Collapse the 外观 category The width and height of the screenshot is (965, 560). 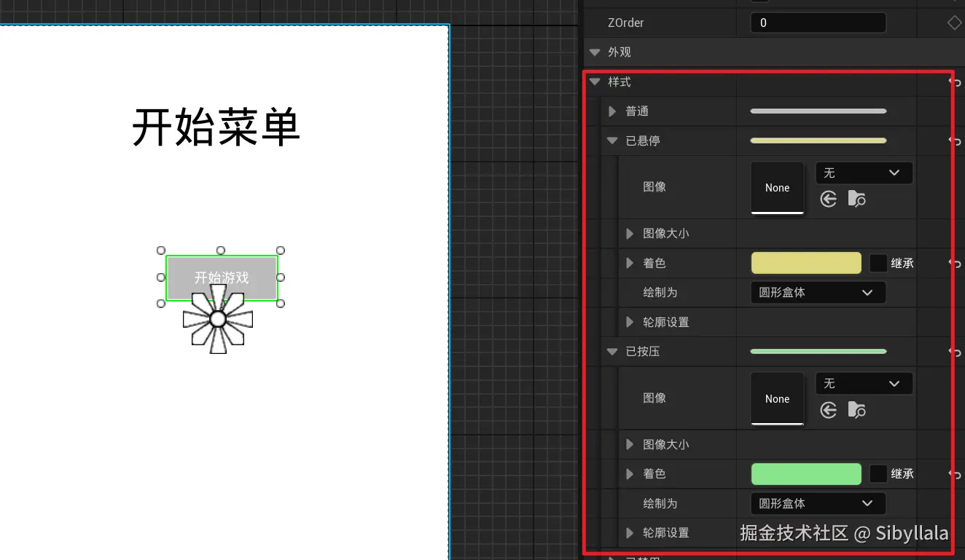(595, 52)
